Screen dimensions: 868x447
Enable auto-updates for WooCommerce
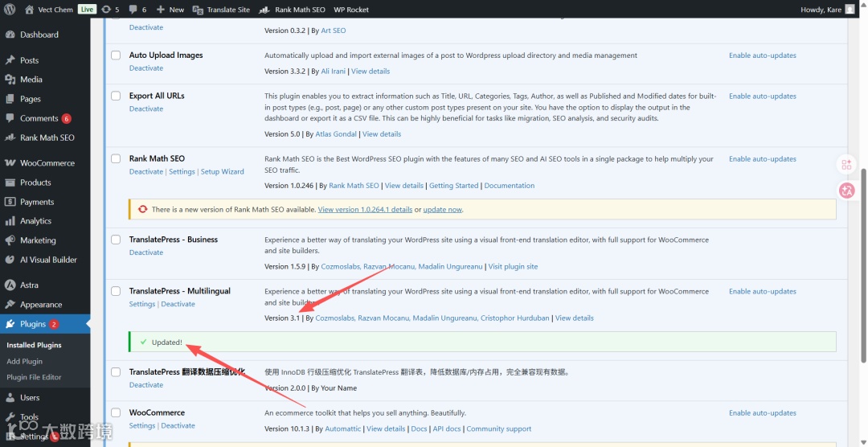[762, 412]
